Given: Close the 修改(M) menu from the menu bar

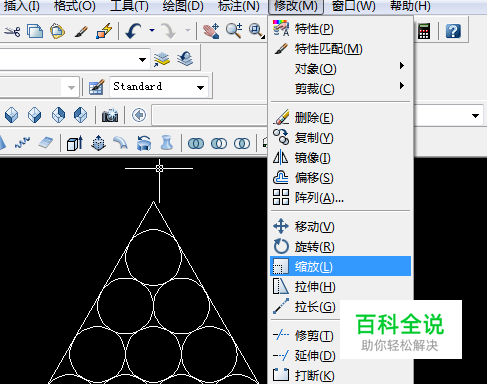Looking at the screenshot, I should click(x=296, y=6).
